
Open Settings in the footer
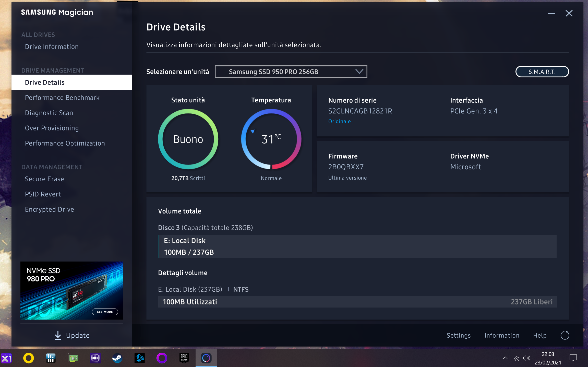459,335
